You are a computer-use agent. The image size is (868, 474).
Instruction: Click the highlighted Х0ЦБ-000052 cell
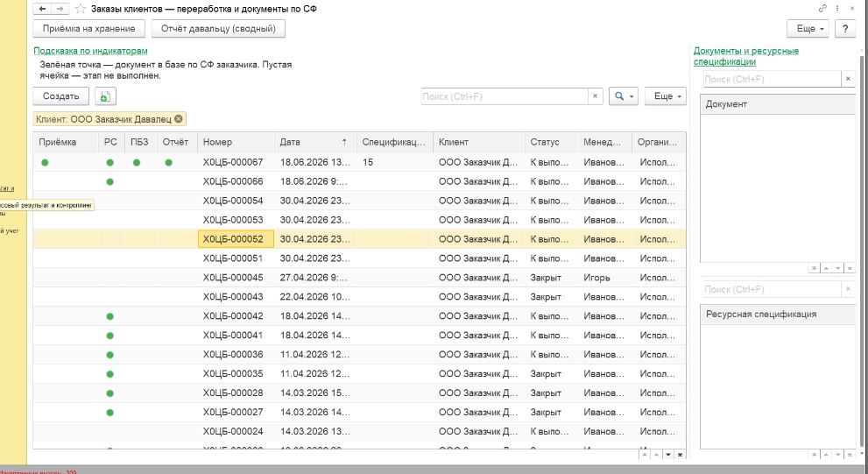pos(236,239)
